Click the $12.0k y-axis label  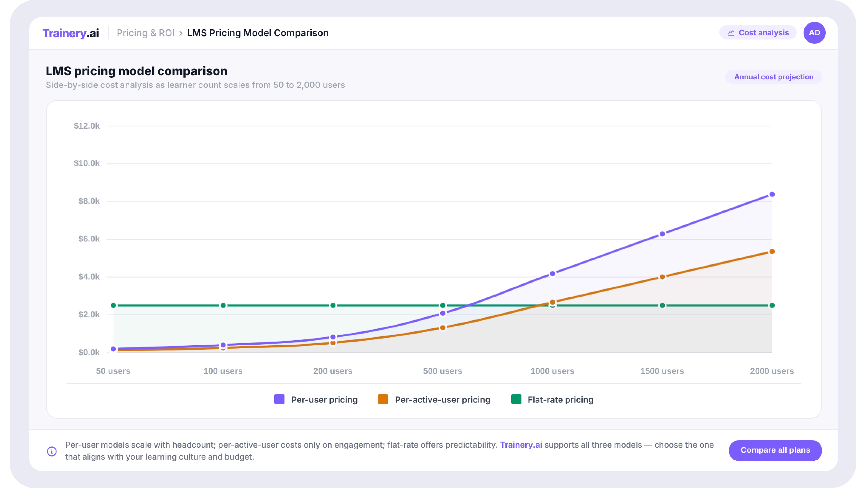coord(87,126)
